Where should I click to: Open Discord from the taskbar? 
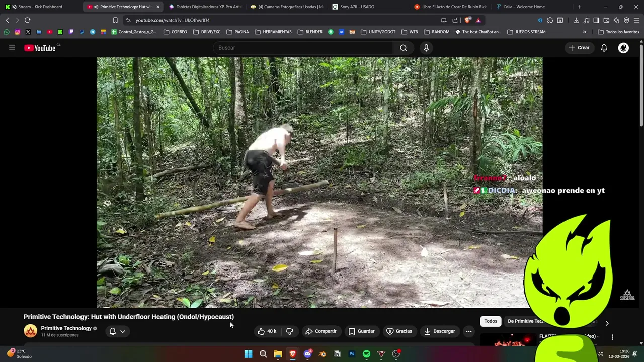point(307,354)
